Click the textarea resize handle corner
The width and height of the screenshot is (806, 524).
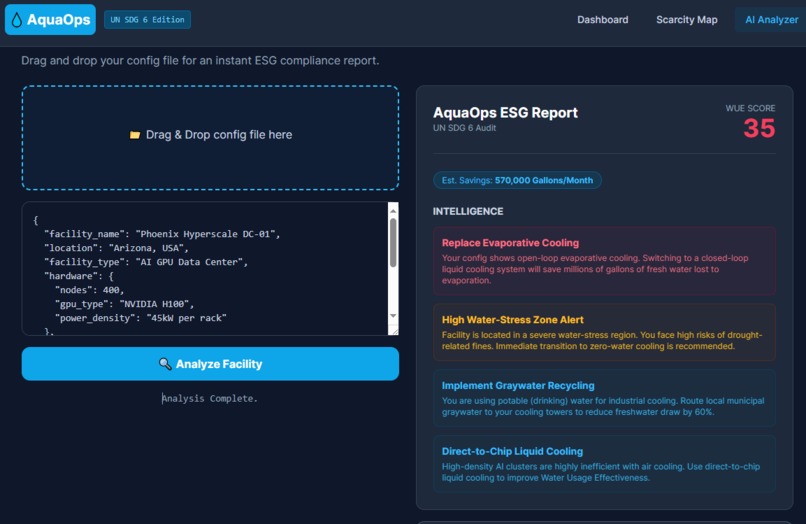pyautogui.click(x=394, y=331)
